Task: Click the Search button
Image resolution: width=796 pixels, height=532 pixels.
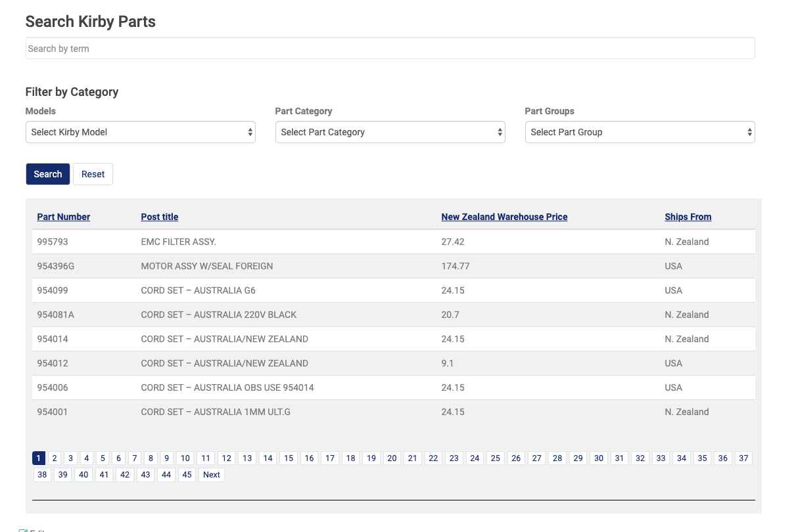Action: (48, 174)
